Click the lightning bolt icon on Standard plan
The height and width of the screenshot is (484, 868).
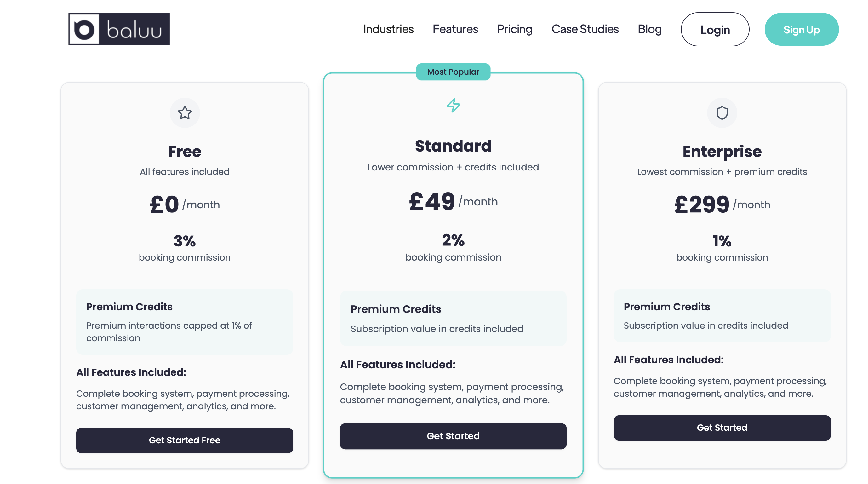453,105
